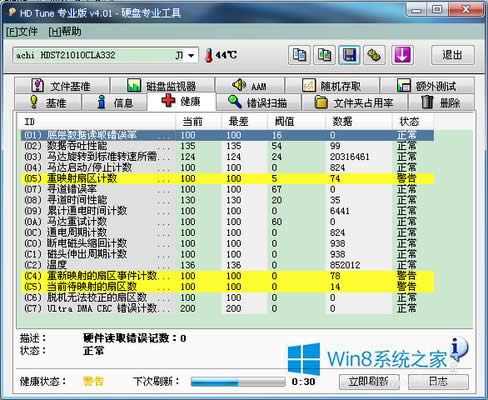This screenshot has height=400, width=488.
Task: Click the 数据 column header
Action: pos(359,122)
